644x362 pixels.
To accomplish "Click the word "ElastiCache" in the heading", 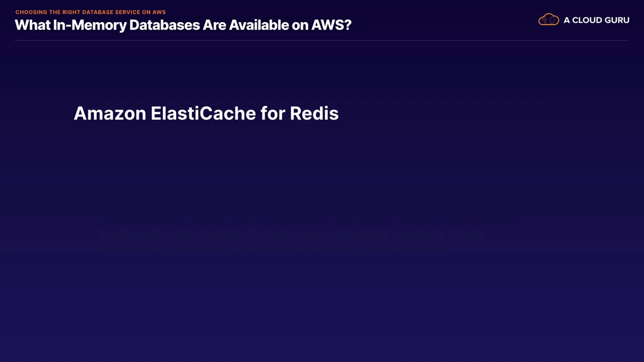I will [x=203, y=114].
